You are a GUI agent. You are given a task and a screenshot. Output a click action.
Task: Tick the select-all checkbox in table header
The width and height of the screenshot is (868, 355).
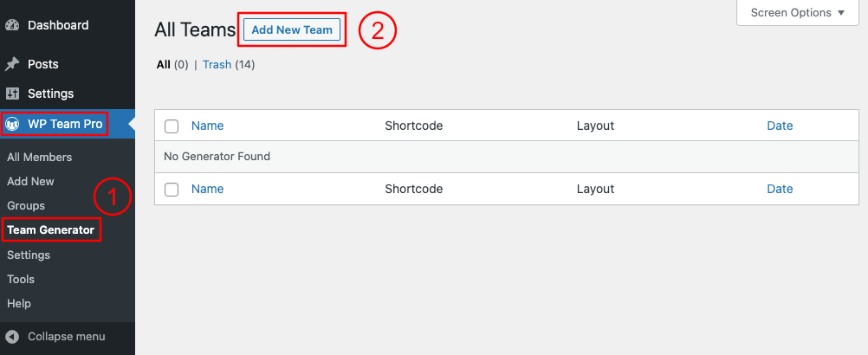pyautogui.click(x=172, y=126)
